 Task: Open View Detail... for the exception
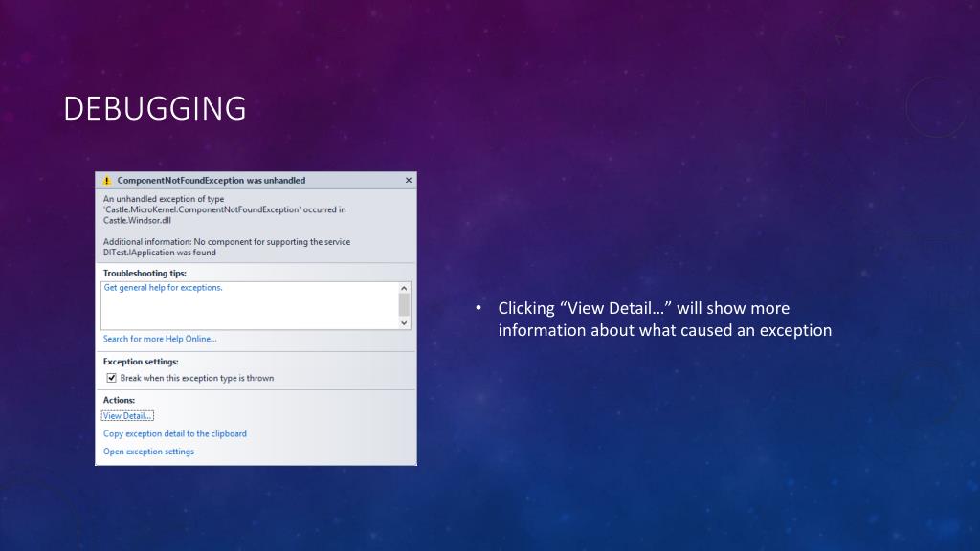click(x=127, y=415)
